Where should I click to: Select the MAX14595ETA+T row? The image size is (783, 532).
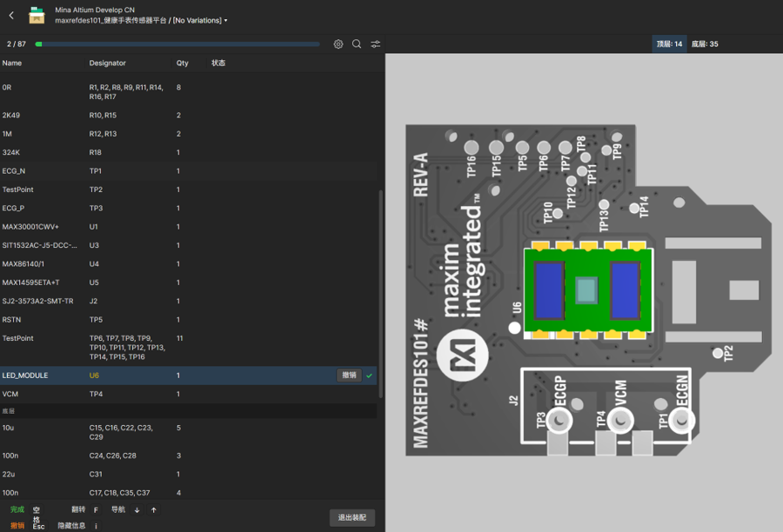tap(188, 283)
